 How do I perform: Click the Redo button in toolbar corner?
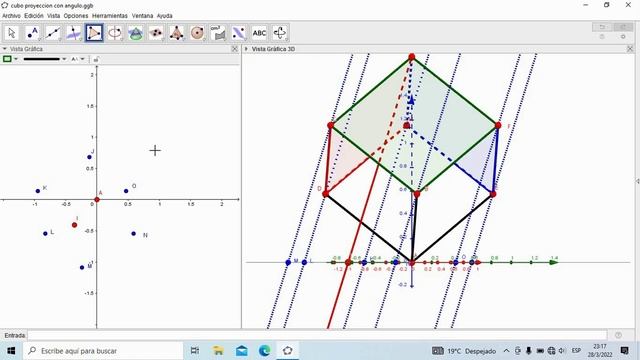click(623, 27)
